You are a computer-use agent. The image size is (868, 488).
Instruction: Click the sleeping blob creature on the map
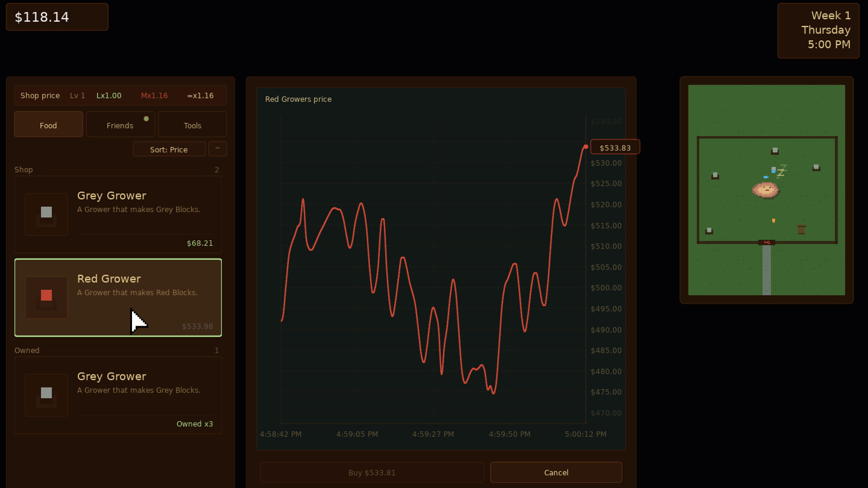coord(765,190)
